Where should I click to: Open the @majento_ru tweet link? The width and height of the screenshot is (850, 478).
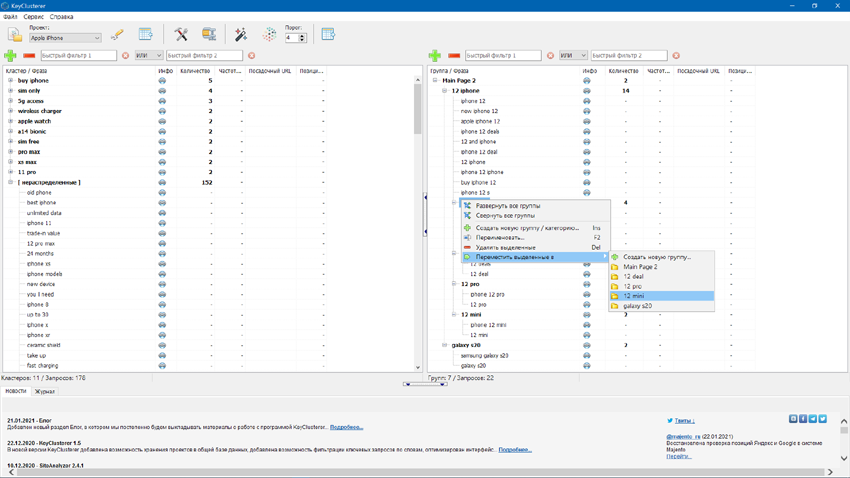pos(683,436)
